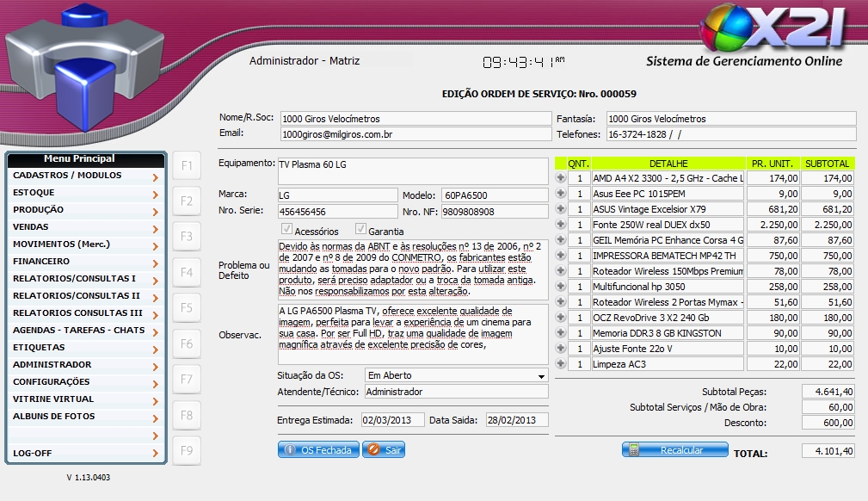The image size is (868, 501).
Task: Click plus icon beside AMD A4 X2 item
Action: click(x=560, y=178)
